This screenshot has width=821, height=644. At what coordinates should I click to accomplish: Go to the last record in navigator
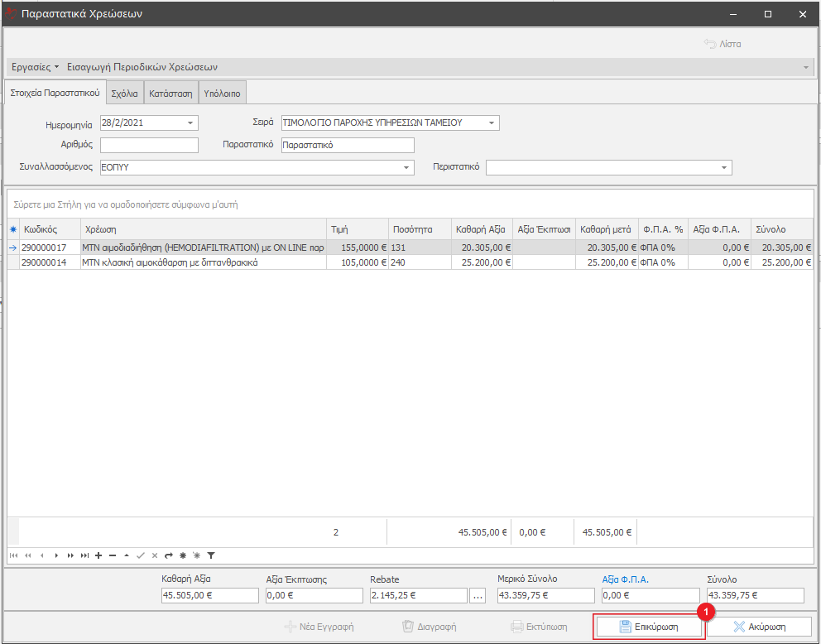pos(84,555)
